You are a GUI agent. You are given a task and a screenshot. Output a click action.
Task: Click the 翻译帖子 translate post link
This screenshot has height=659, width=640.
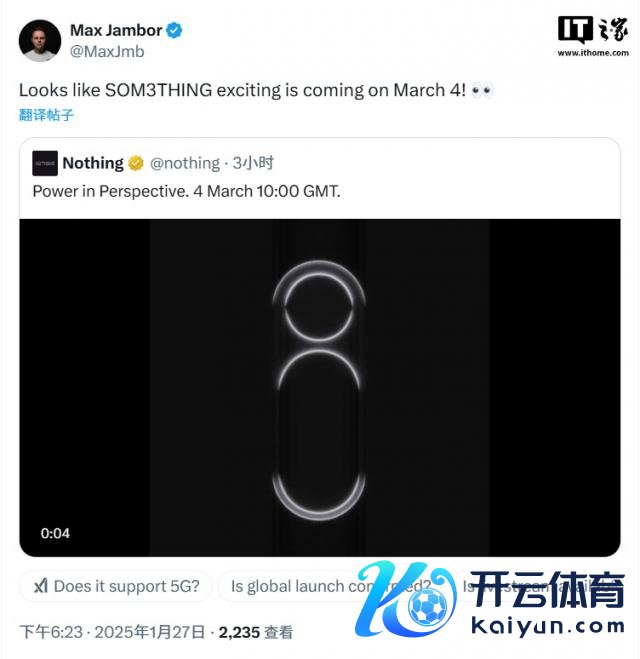pyautogui.click(x=46, y=115)
